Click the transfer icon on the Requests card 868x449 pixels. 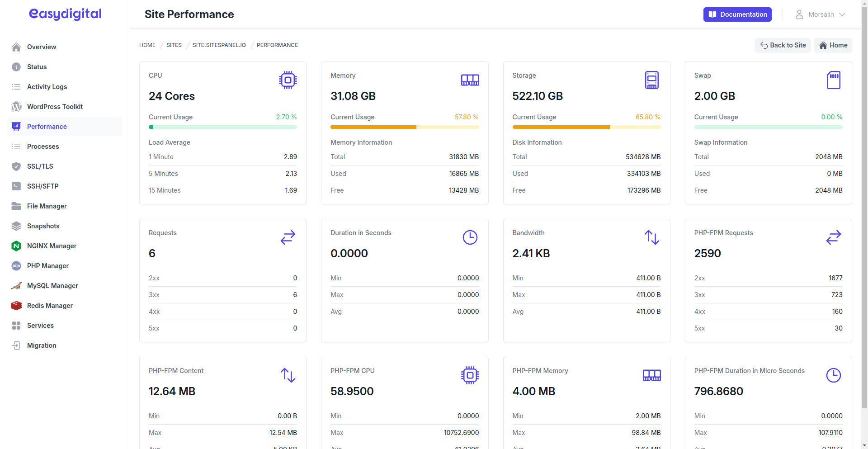coord(288,237)
